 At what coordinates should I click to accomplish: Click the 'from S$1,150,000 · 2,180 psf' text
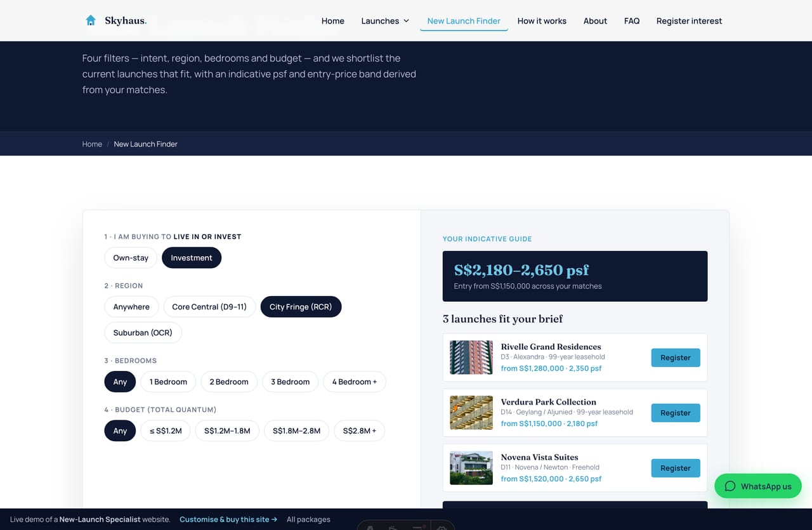point(549,423)
